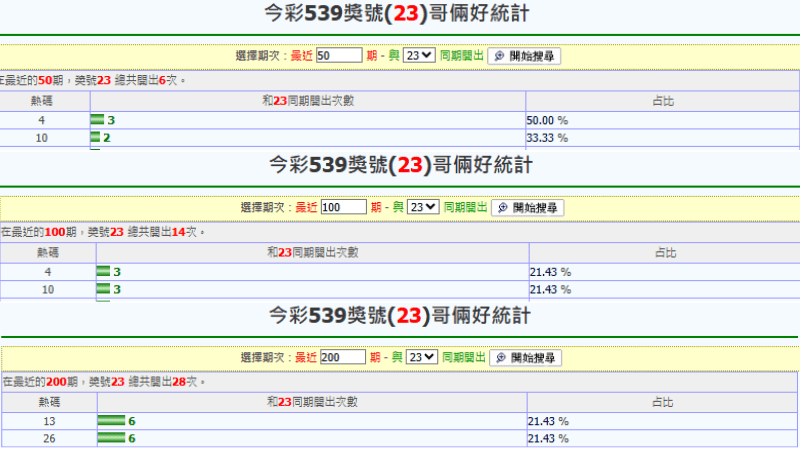Screen dimensions: 800x450
Task: Click the period input field containing 50
Action: tap(339, 55)
